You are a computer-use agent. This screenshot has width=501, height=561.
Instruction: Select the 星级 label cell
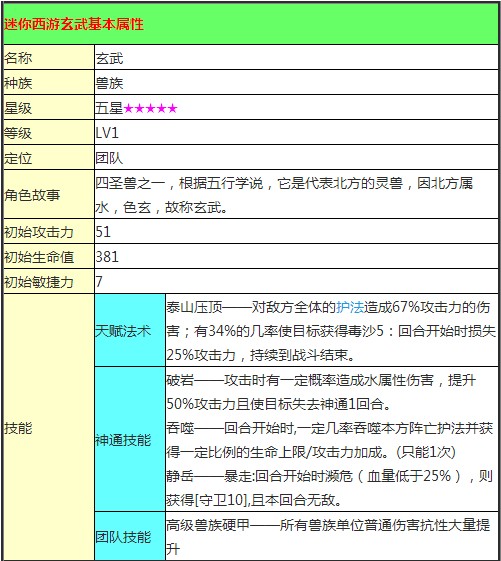click(x=49, y=107)
